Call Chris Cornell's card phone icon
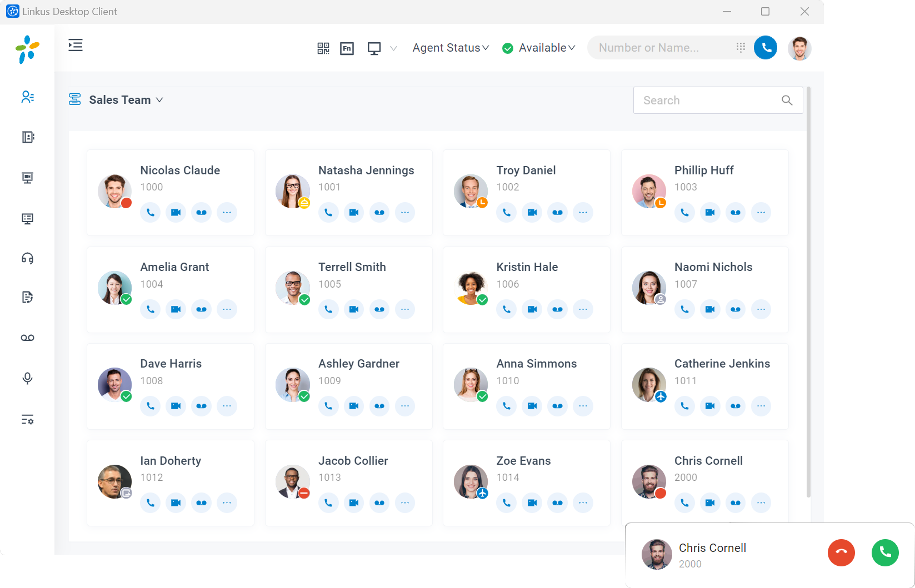 coord(684,502)
